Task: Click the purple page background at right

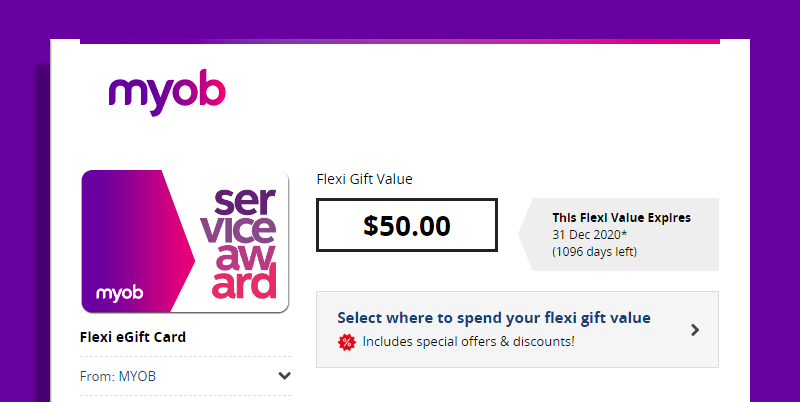Action: pos(775,200)
